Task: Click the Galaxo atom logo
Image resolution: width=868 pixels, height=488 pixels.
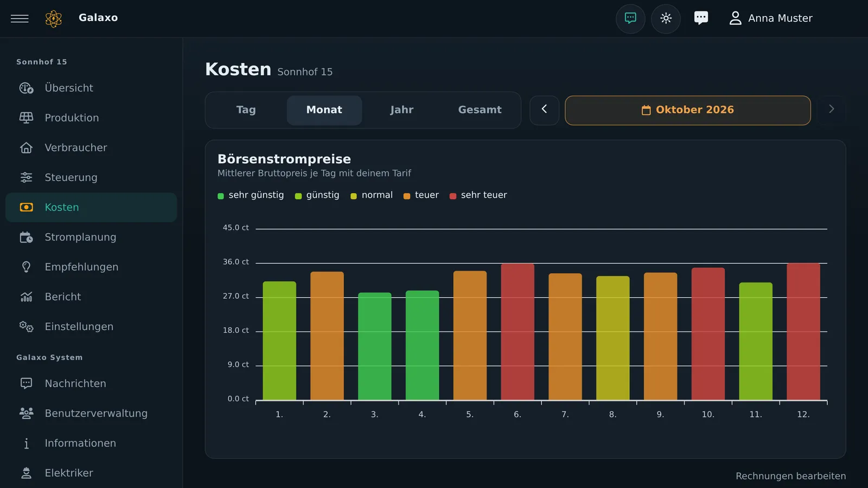Action: (54, 18)
